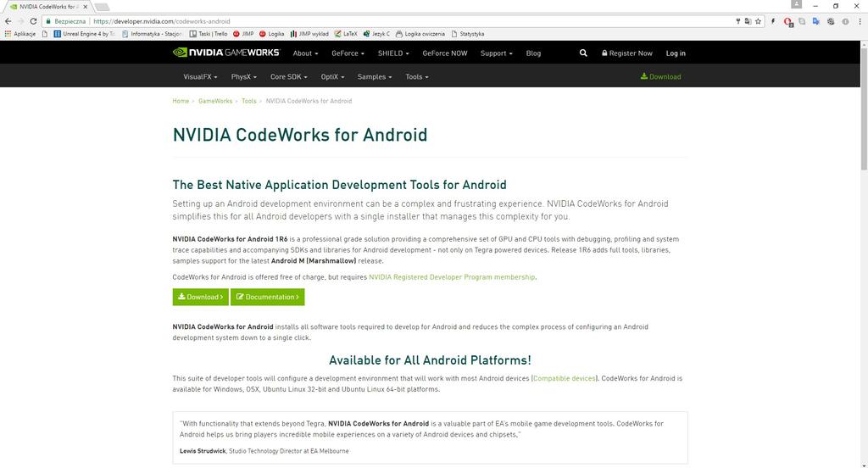Click the Lewis Strudwick quote attribution
The image size is (868, 468).
264,451
